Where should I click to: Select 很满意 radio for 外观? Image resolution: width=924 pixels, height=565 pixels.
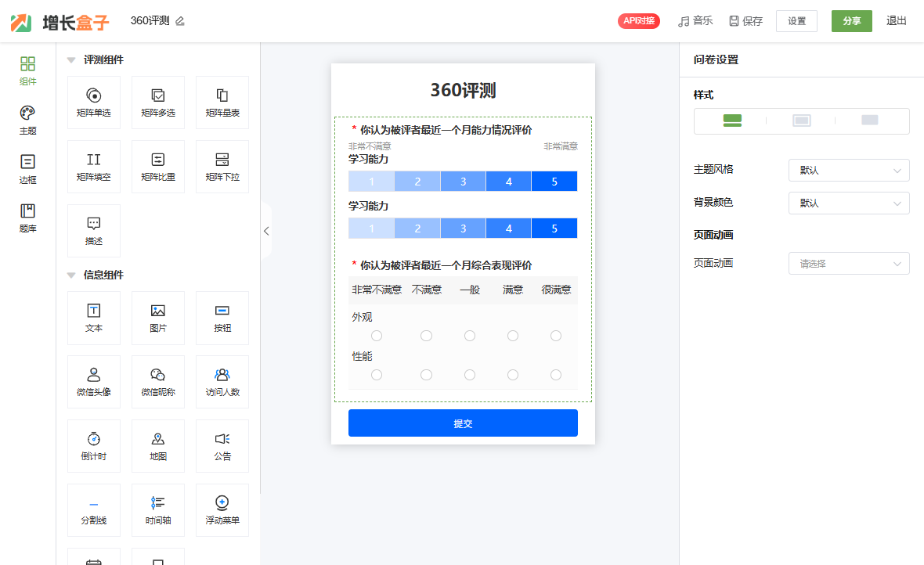click(x=556, y=336)
